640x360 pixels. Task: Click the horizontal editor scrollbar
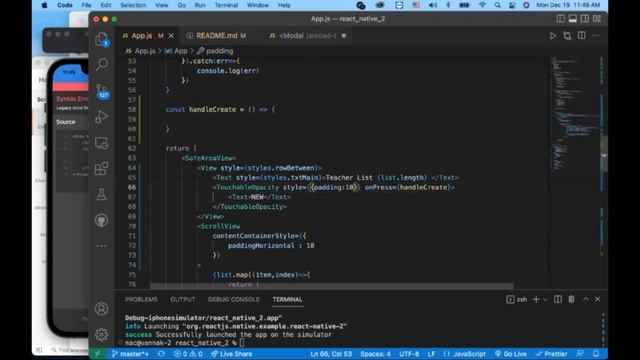pos(331,287)
